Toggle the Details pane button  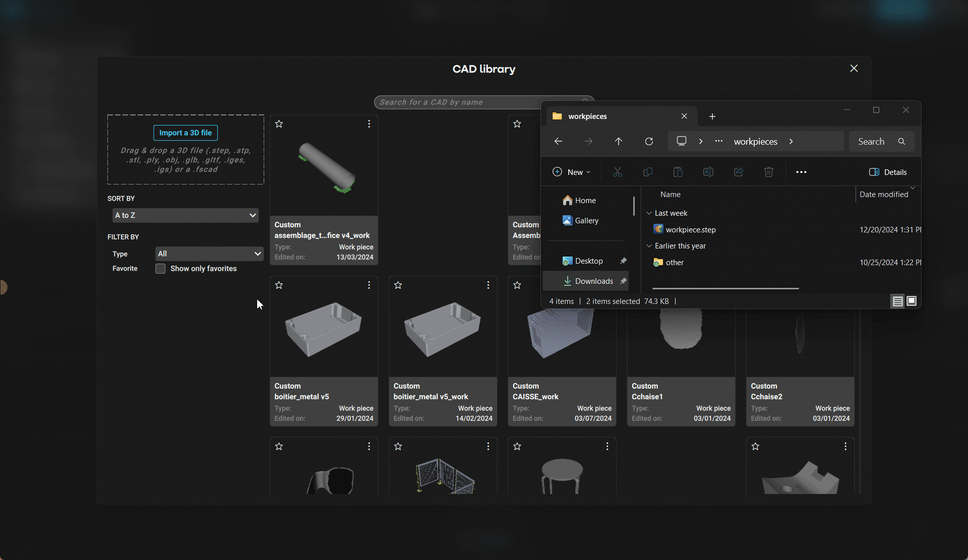tap(887, 172)
